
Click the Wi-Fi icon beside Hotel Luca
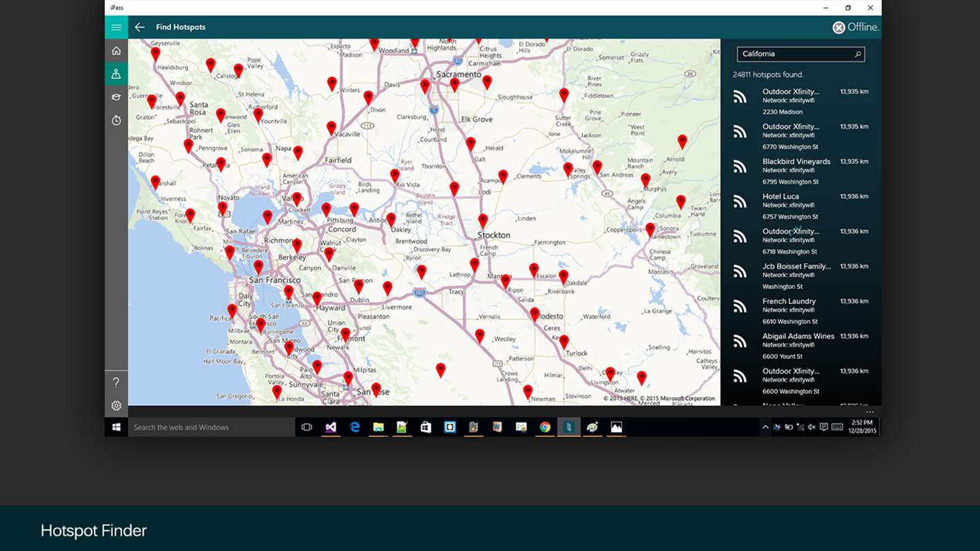pos(740,202)
